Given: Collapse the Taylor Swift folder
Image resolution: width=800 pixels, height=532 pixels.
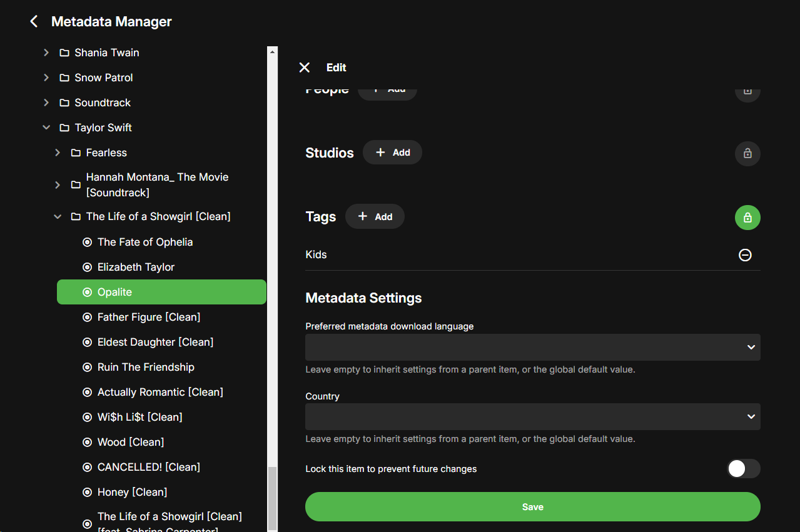Looking at the screenshot, I should pos(46,128).
